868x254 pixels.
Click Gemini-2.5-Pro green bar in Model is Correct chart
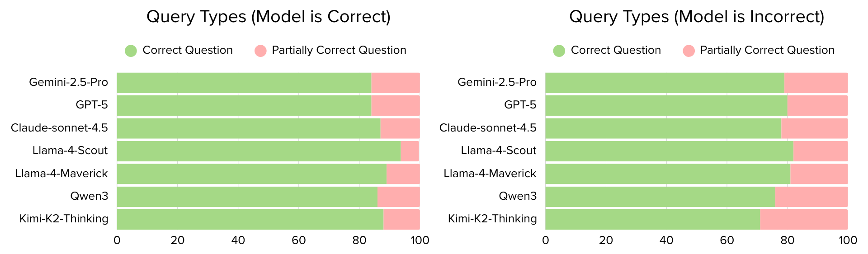244,83
